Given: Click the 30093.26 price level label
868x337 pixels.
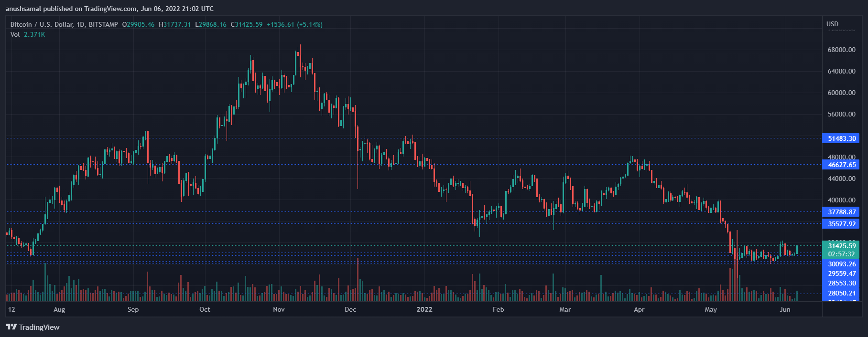Looking at the screenshot, I should click(841, 264).
